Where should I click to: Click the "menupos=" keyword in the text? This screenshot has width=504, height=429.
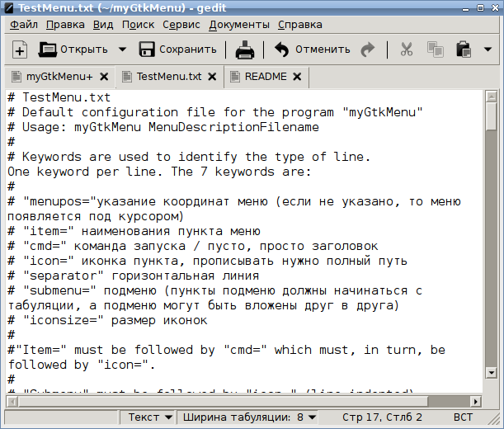point(59,201)
